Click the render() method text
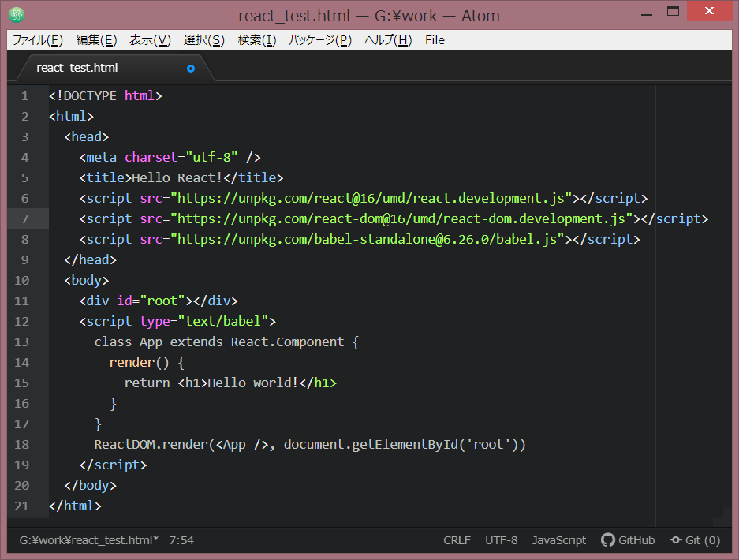This screenshot has width=739, height=560. (x=139, y=363)
